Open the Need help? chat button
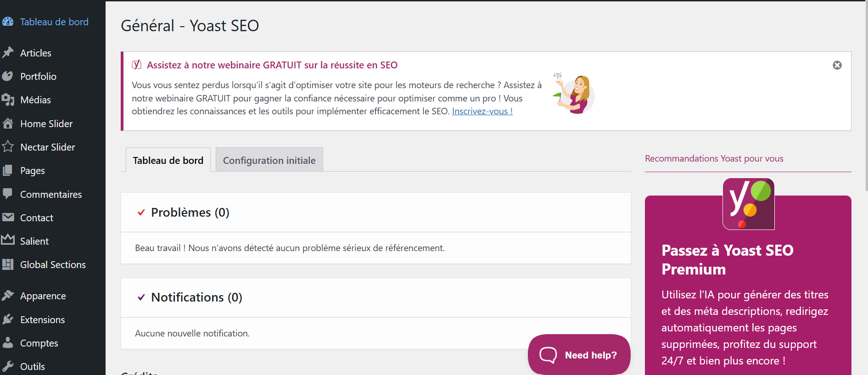This screenshot has width=868, height=375. 579,355
